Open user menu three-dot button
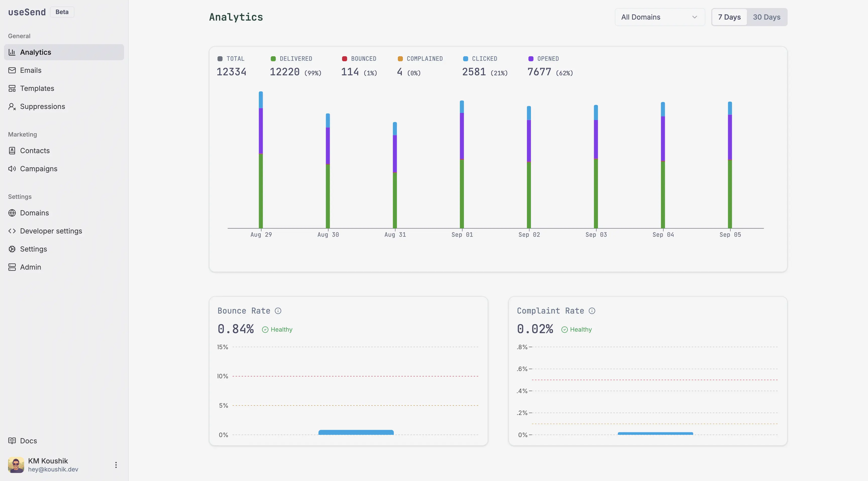This screenshot has height=481, width=868. coord(116,465)
